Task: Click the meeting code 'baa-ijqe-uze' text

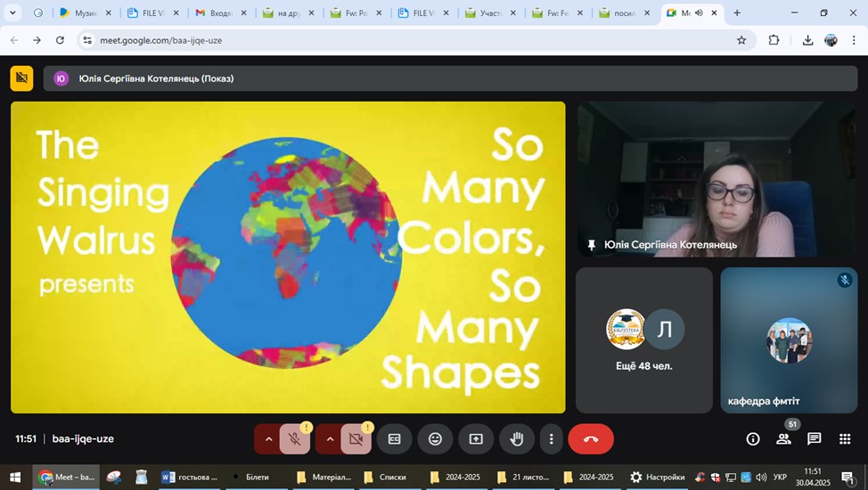Action: click(83, 438)
